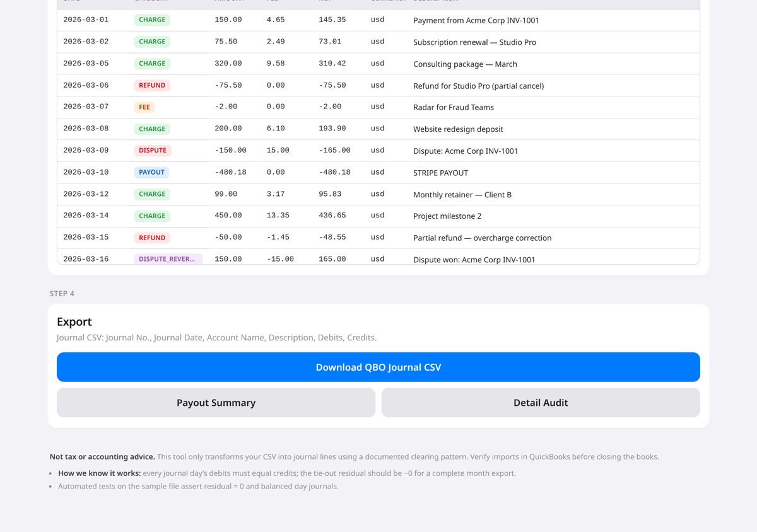Click the FEE category badge

pyautogui.click(x=144, y=107)
